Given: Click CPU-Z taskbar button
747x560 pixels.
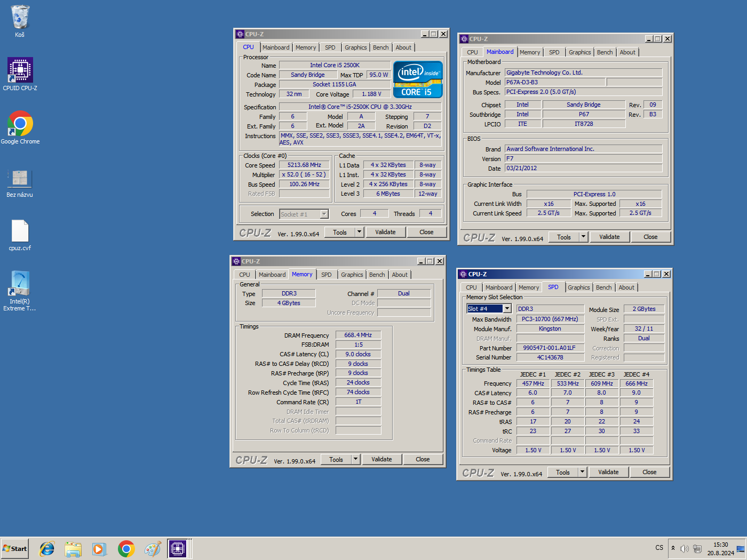Looking at the screenshot, I should (x=178, y=548).
